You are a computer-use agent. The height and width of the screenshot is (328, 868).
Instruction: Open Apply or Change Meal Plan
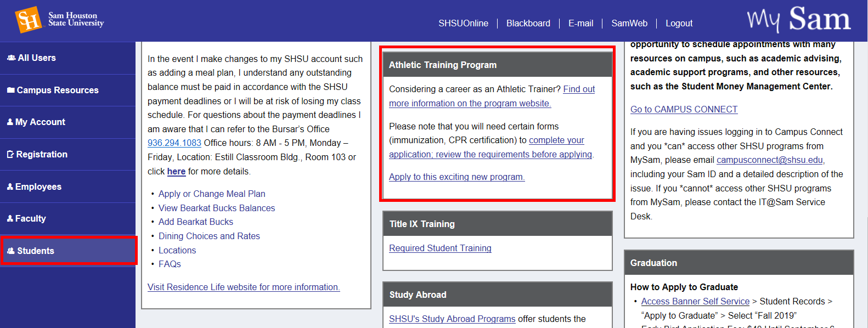(x=212, y=194)
